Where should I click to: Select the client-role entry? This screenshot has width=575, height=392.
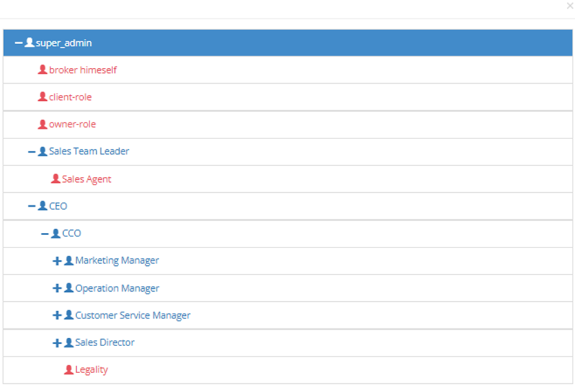click(x=70, y=97)
